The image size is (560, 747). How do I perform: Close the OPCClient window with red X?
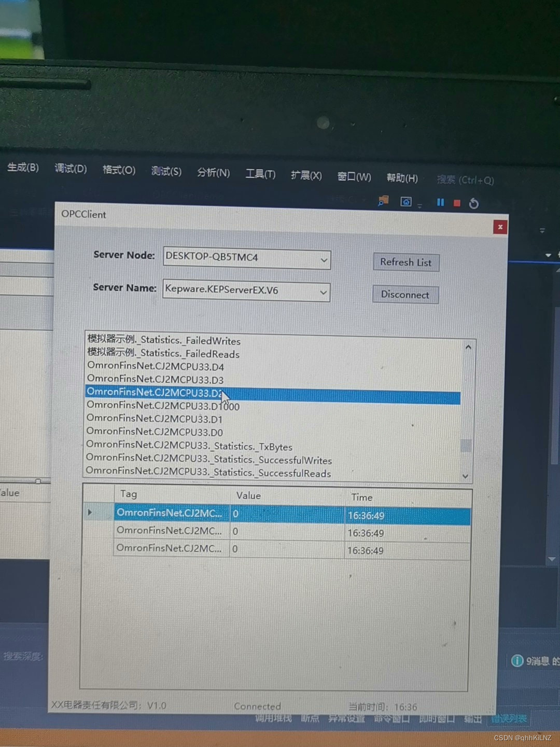500,227
